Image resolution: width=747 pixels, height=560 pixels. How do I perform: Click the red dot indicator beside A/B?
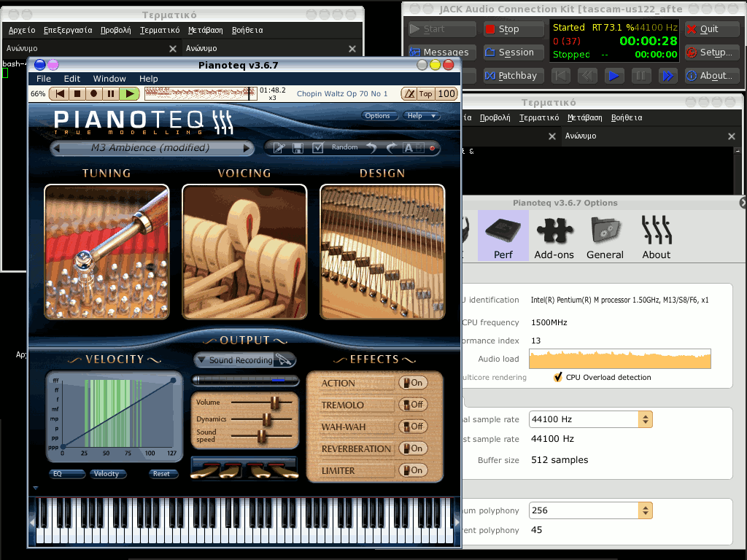click(432, 148)
